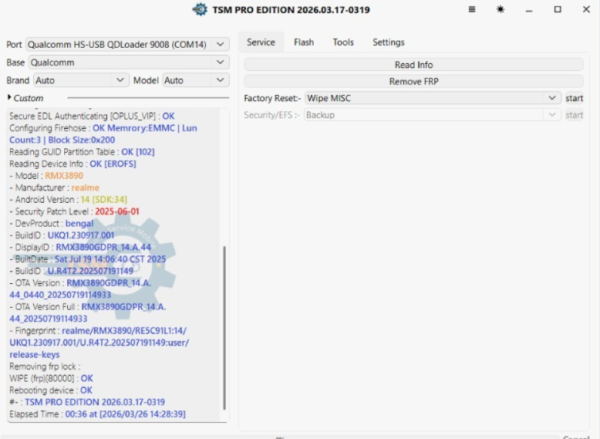Switch to the Tools tab
The image size is (600, 439).
coord(343,42)
